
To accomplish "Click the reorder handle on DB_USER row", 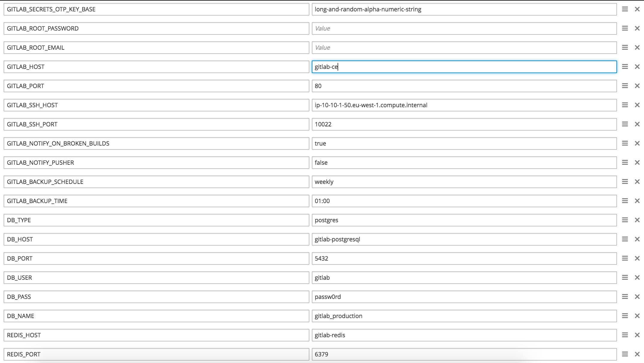I will point(625,278).
